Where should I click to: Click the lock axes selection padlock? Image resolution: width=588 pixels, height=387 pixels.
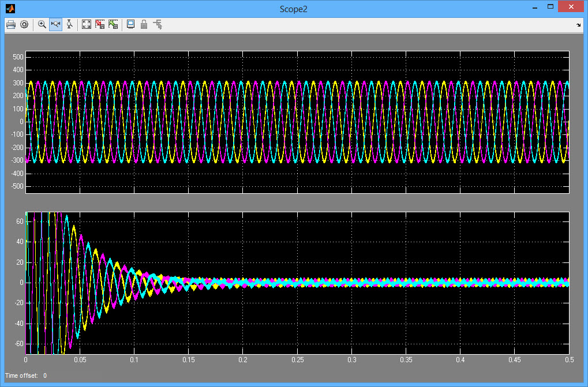144,25
